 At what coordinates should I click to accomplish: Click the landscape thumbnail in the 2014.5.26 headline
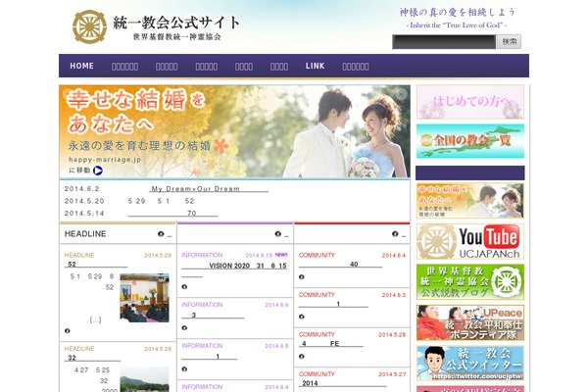click(144, 379)
